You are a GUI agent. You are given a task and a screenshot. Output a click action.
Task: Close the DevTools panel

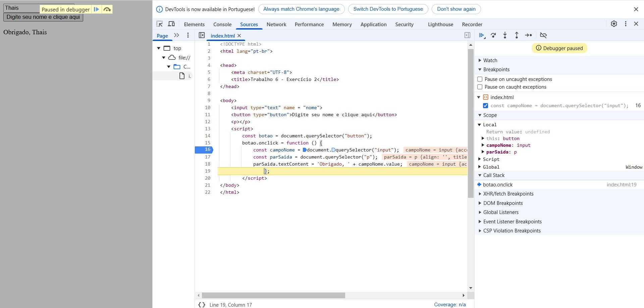click(636, 24)
